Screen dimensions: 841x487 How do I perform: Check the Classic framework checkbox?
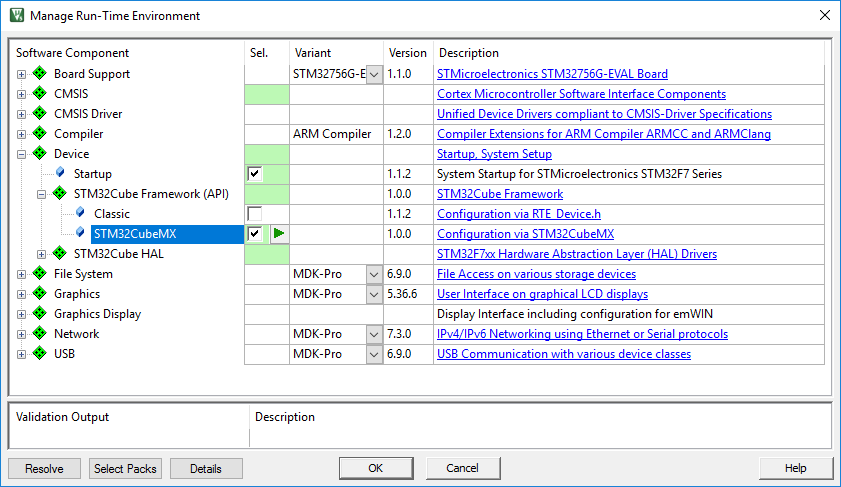click(x=255, y=213)
